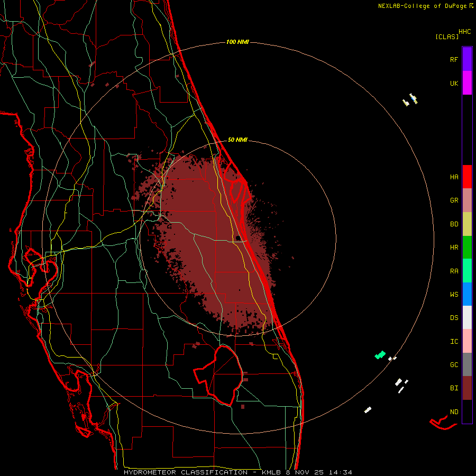Click the brown BI legend swatch
This screenshot has width=476, height=476.
[x=467, y=388]
